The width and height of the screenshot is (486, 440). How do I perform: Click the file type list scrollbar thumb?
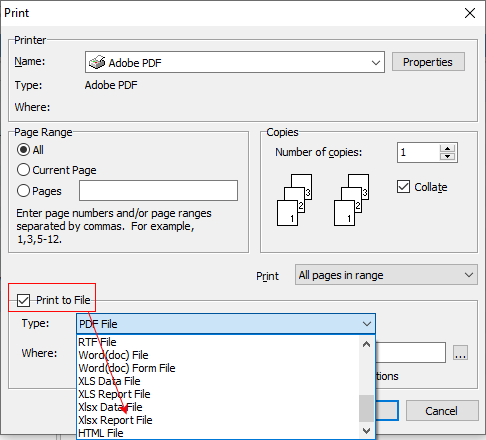[366, 408]
